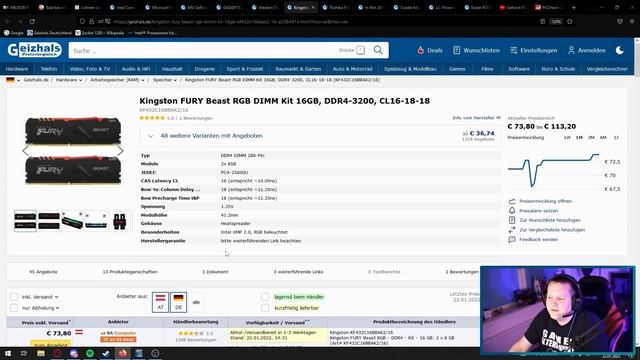
Task: Open Wunschlisten in the header
Action: click(x=476, y=50)
